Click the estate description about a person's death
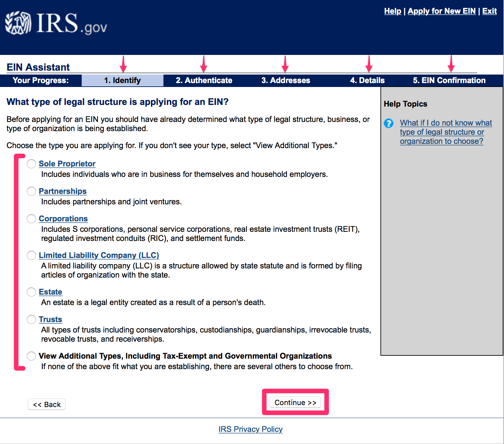504x444 pixels. (x=153, y=302)
